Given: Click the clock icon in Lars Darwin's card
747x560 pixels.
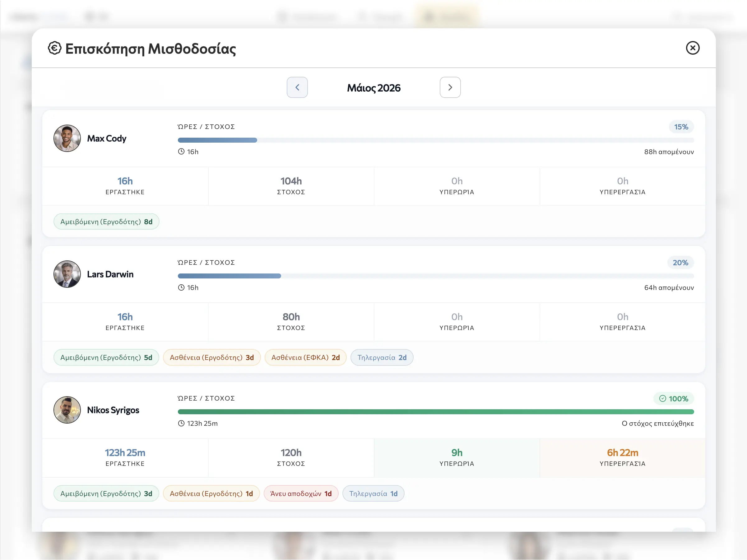Looking at the screenshot, I should pos(181,287).
